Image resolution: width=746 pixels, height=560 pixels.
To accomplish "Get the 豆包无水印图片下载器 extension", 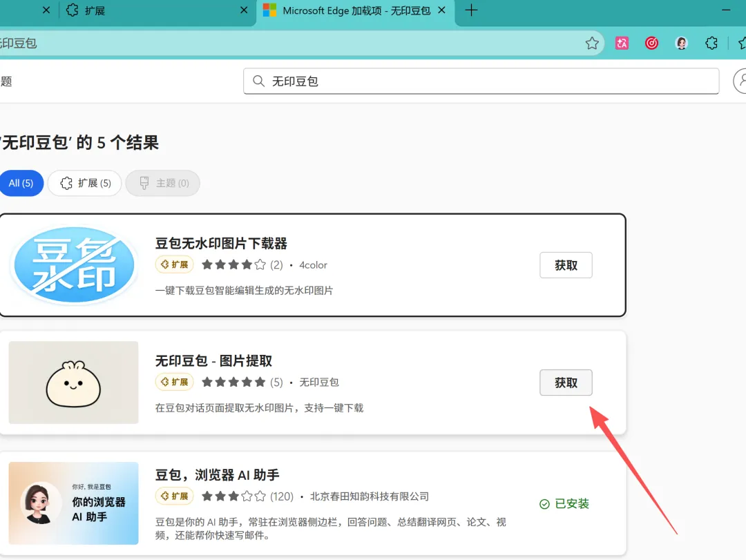I will click(566, 265).
